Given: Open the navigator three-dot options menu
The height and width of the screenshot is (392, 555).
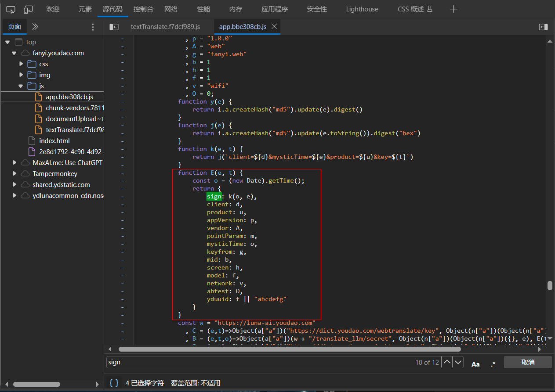Looking at the screenshot, I should click(93, 27).
